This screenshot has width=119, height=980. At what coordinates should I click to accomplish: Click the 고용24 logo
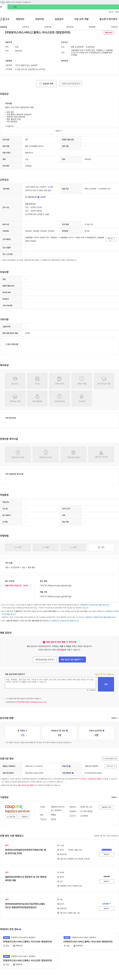(5, 19)
